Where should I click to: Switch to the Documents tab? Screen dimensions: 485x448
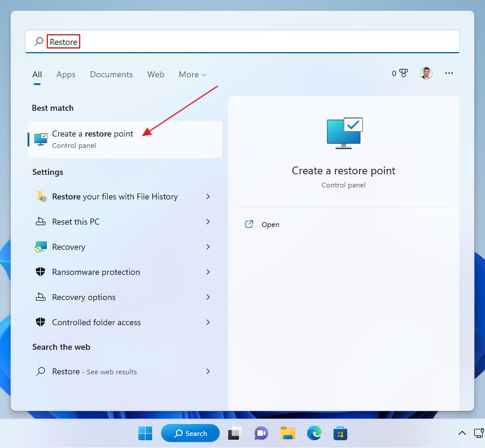(x=111, y=74)
